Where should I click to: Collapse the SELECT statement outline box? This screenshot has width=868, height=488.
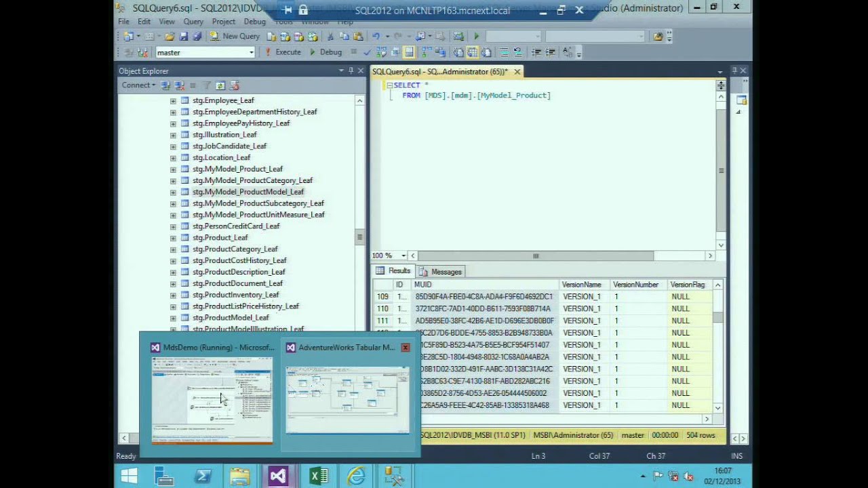pos(390,85)
